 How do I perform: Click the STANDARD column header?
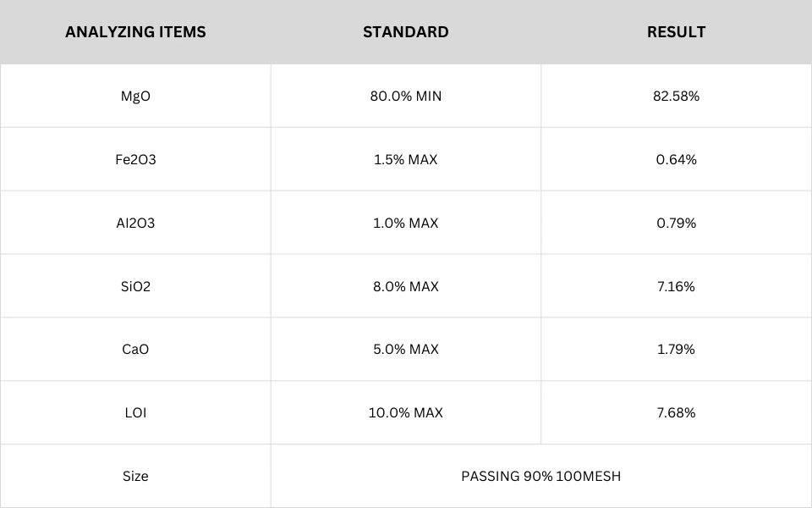(x=406, y=32)
